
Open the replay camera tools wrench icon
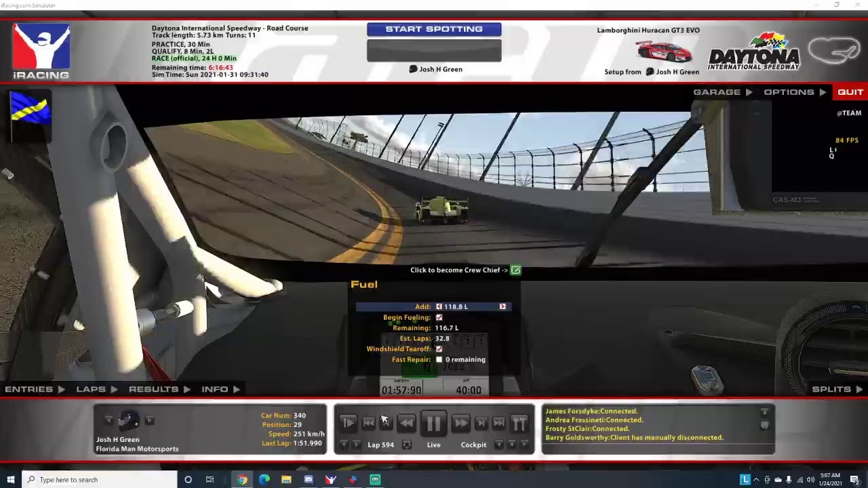point(519,424)
